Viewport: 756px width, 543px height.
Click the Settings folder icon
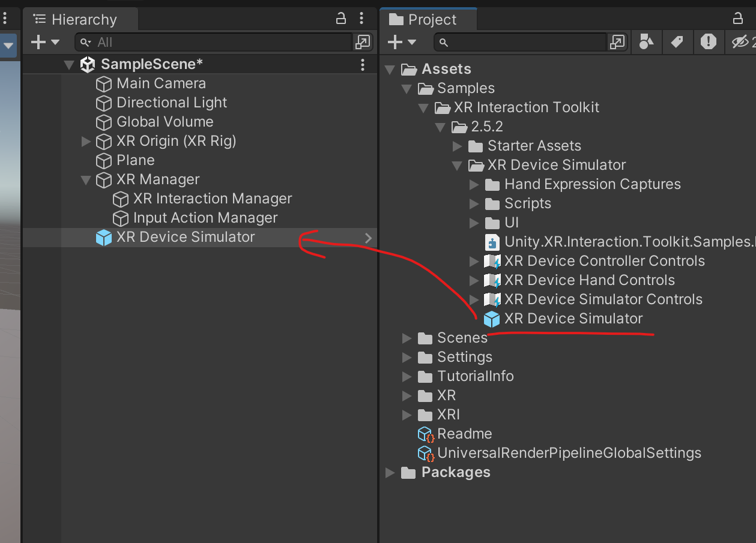[x=426, y=357]
